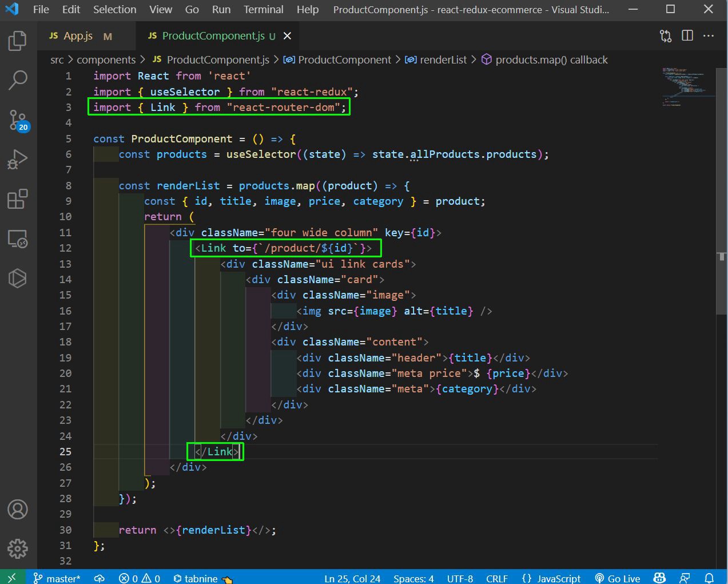Viewport: 728px width, 584px height.
Task: Open the Run menu
Action: tap(221, 10)
